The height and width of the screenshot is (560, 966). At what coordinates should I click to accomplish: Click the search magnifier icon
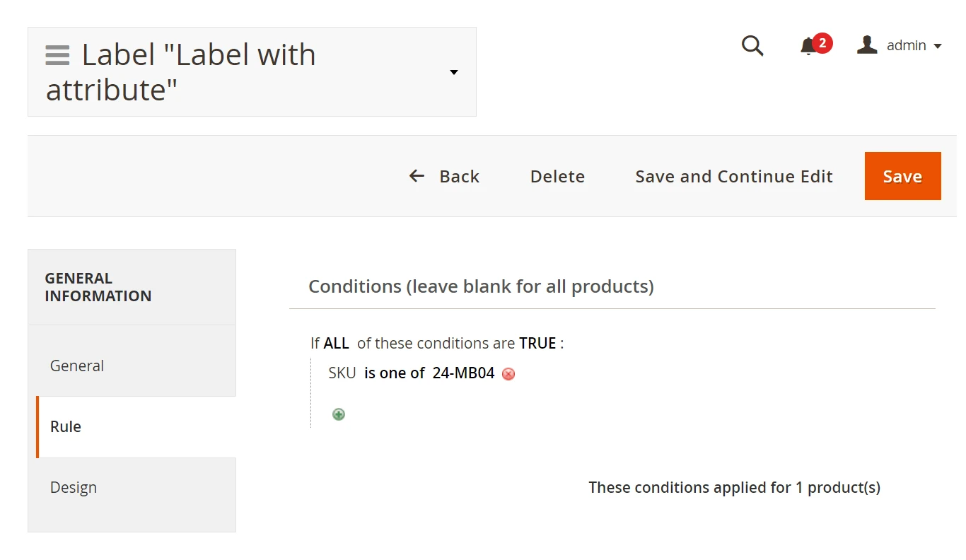click(x=752, y=46)
